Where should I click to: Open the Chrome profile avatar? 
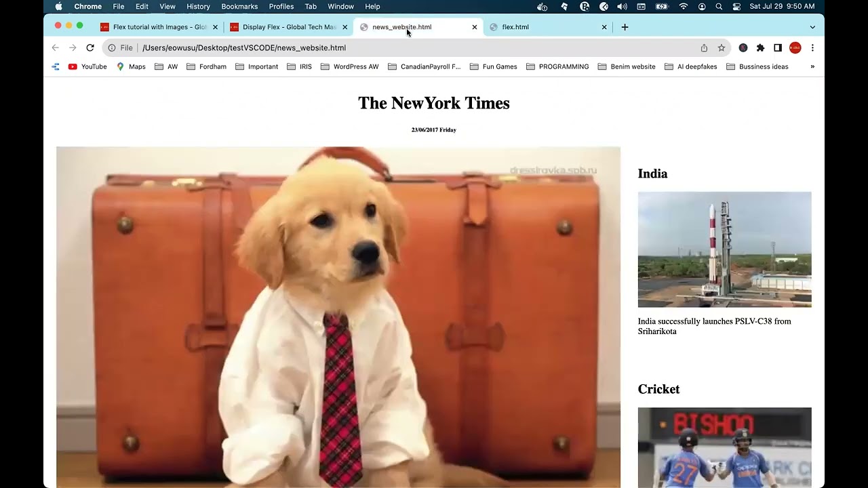tap(795, 48)
